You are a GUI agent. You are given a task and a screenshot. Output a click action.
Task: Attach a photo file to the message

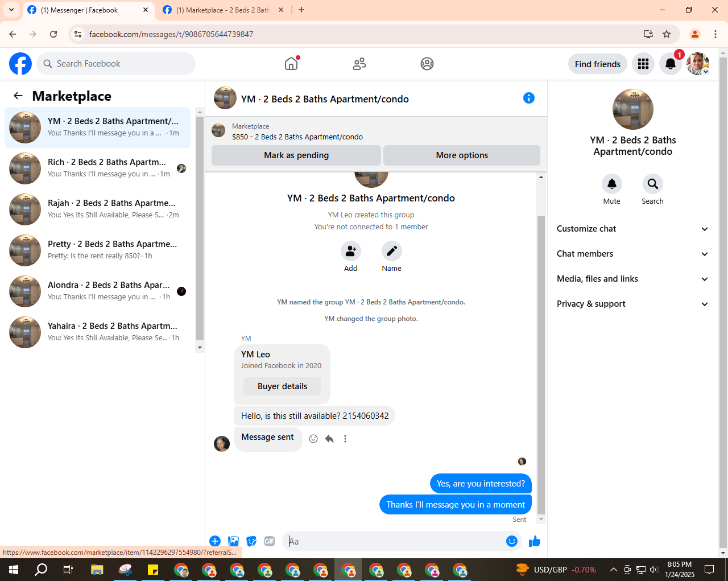pos(233,541)
